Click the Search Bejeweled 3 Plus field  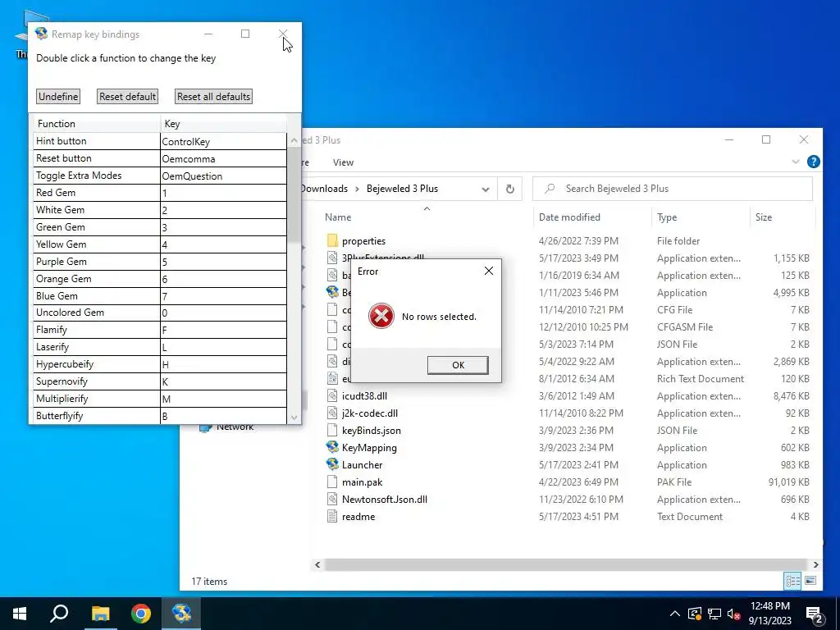[x=673, y=189]
